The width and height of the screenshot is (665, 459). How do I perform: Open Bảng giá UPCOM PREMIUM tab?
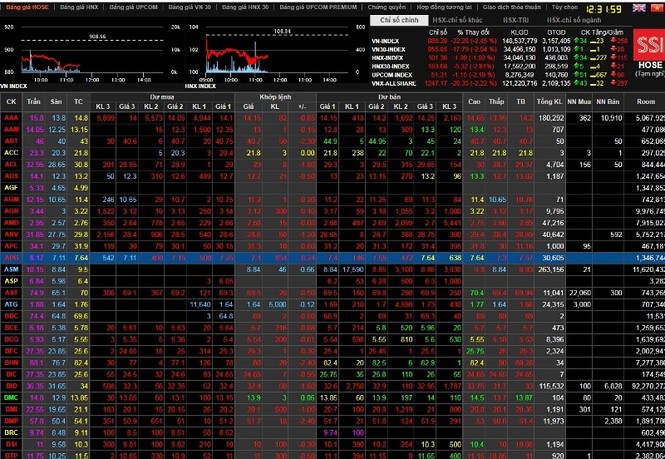tap(318, 8)
